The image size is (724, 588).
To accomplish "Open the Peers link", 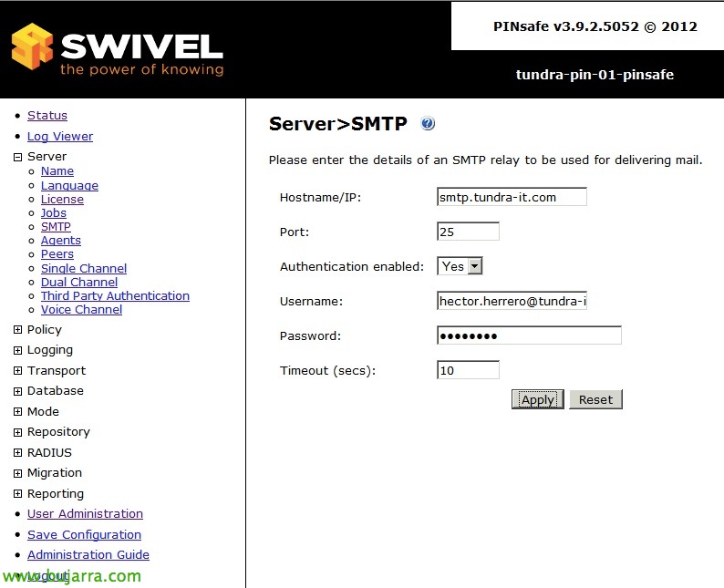I will (57, 254).
